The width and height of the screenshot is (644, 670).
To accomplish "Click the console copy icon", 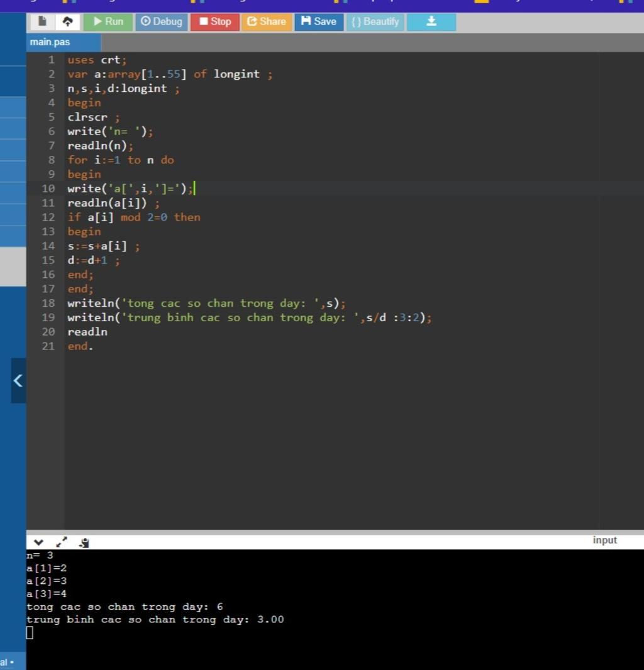I will coord(84,542).
